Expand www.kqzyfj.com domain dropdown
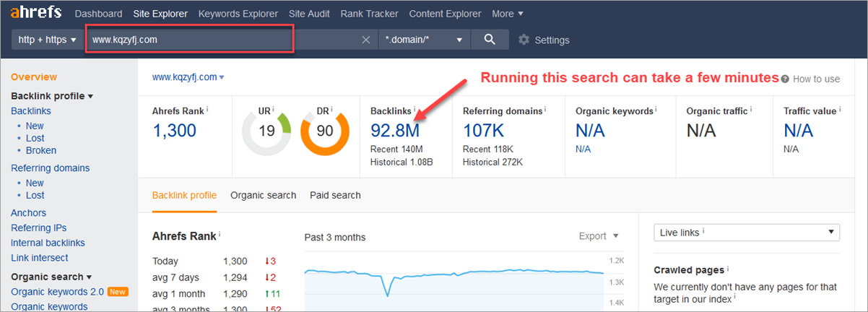This screenshot has height=312, width=868. pyautogui.click(x=188, y=77)
